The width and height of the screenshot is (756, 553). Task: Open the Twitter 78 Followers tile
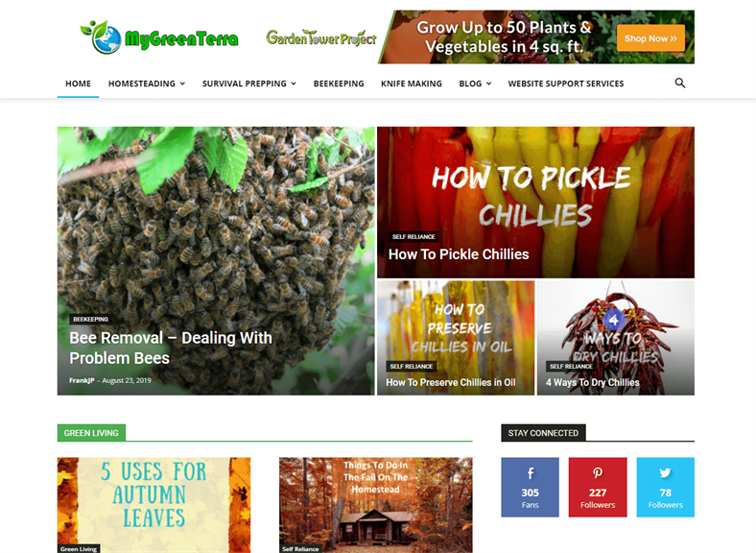pyautogui.click(x=666, y=487)
